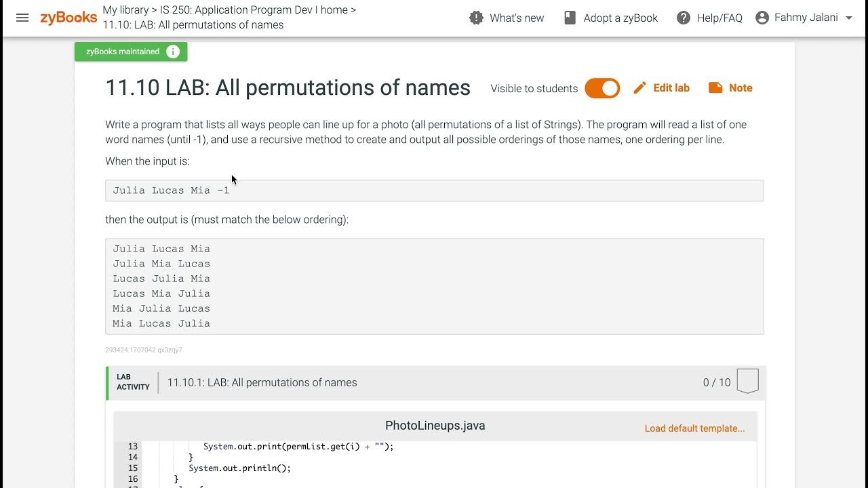The image size is (868, 488).
Task: Go to My library breadcrumb
Action: point(125,10)
